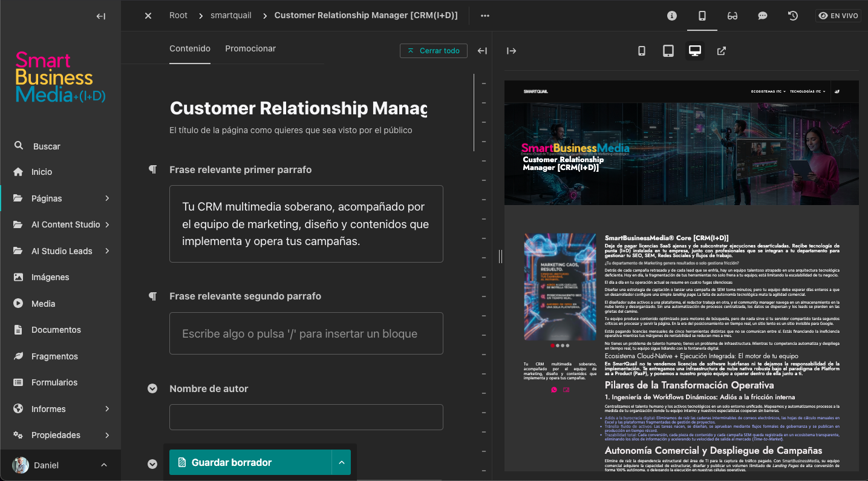Expand the Informes submenu
The image size is (868, 481).
point(107,409)
